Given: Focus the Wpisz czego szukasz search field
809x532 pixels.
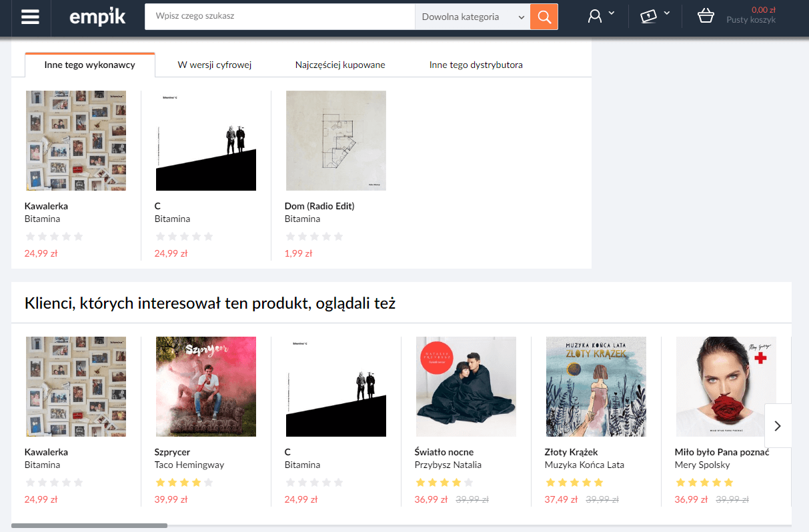Looking at the screenshot, I should (x=279, y=17).
